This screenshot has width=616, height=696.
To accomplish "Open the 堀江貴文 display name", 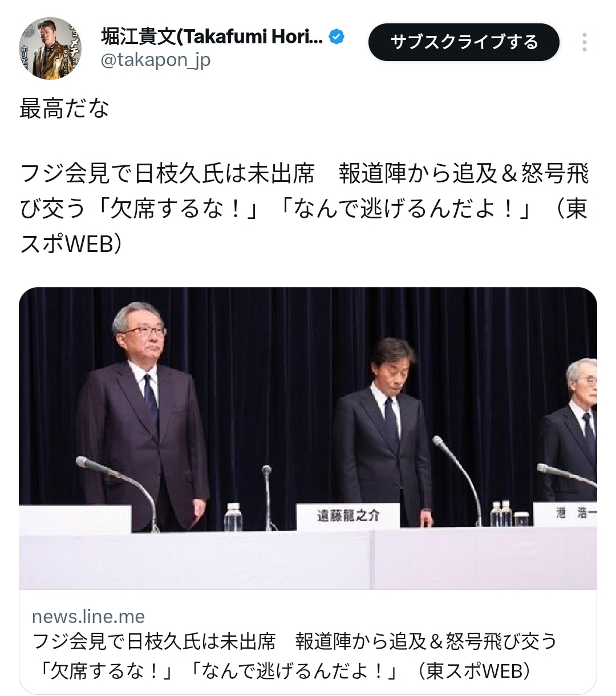I will (x=212, y=37).
